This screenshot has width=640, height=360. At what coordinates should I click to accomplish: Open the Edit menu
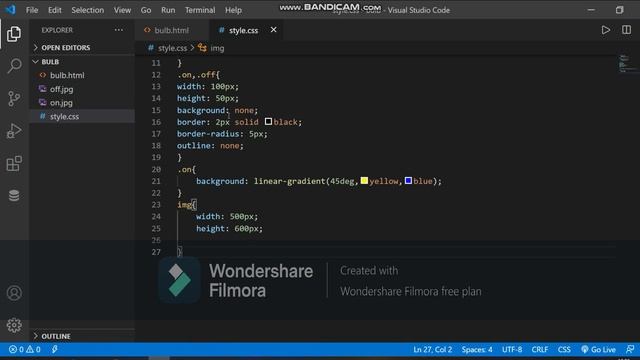pyautogui.click(x=55, y=10)
